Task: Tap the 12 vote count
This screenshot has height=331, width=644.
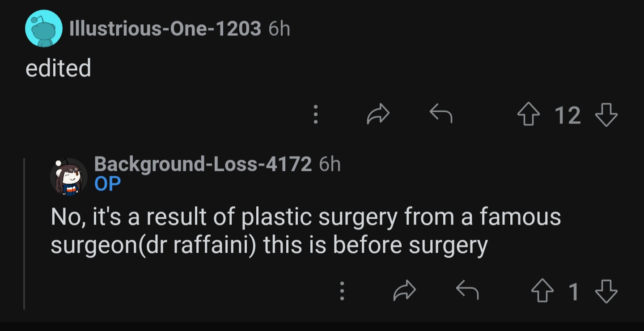Action: pos(568,115)
